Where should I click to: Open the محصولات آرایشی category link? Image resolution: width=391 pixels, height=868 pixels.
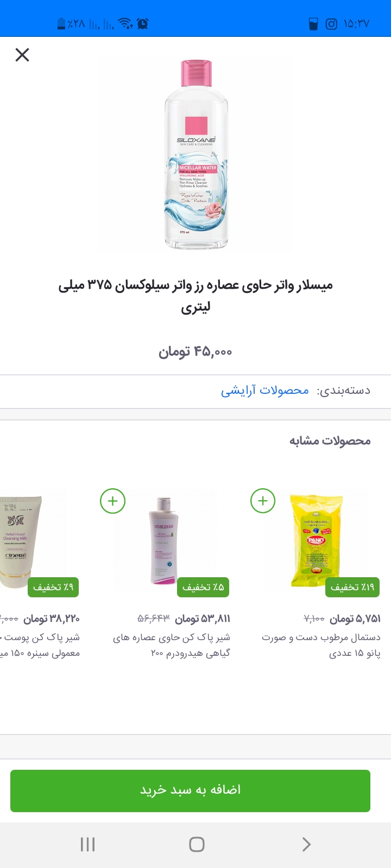[264, 391]
